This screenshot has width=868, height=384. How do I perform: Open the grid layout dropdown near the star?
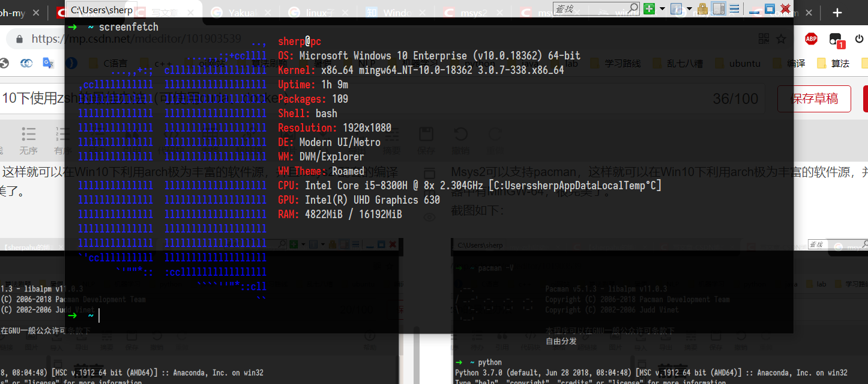tap(764, 38)
